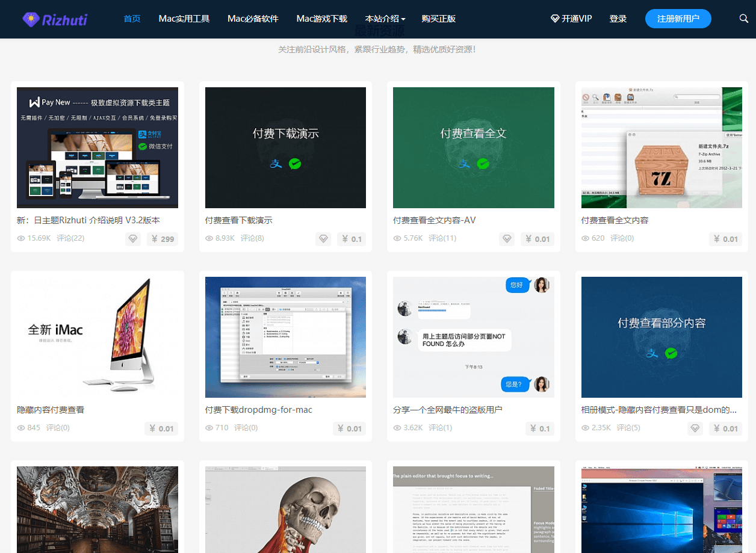Click the chat conversation thumbnail
Viewport: 756px width, 553px height.
[x=474, y=337]
